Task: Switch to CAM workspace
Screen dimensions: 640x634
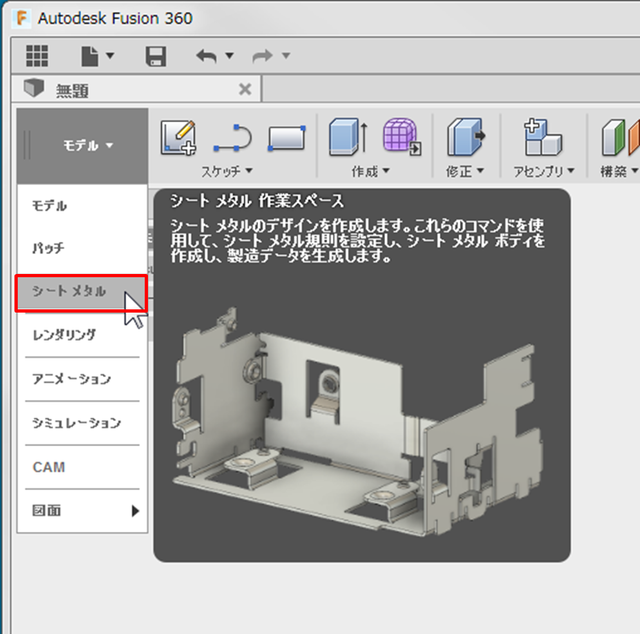Action: pos(82,467)
